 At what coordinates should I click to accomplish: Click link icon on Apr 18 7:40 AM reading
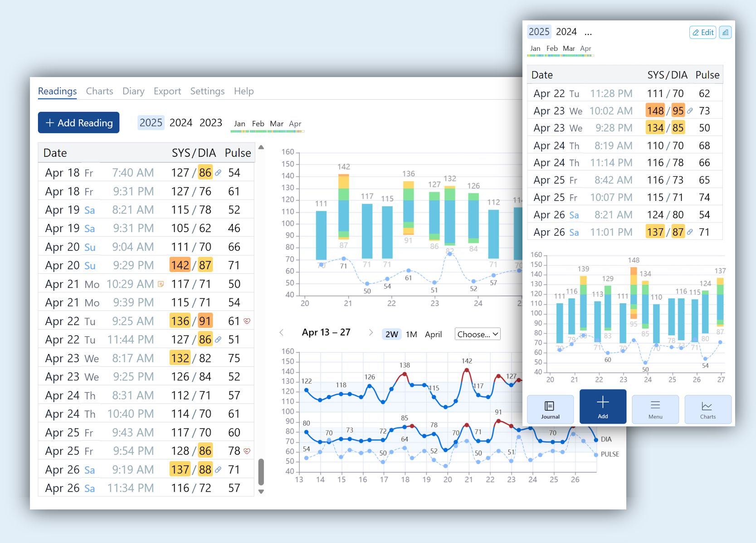point(218,173)
